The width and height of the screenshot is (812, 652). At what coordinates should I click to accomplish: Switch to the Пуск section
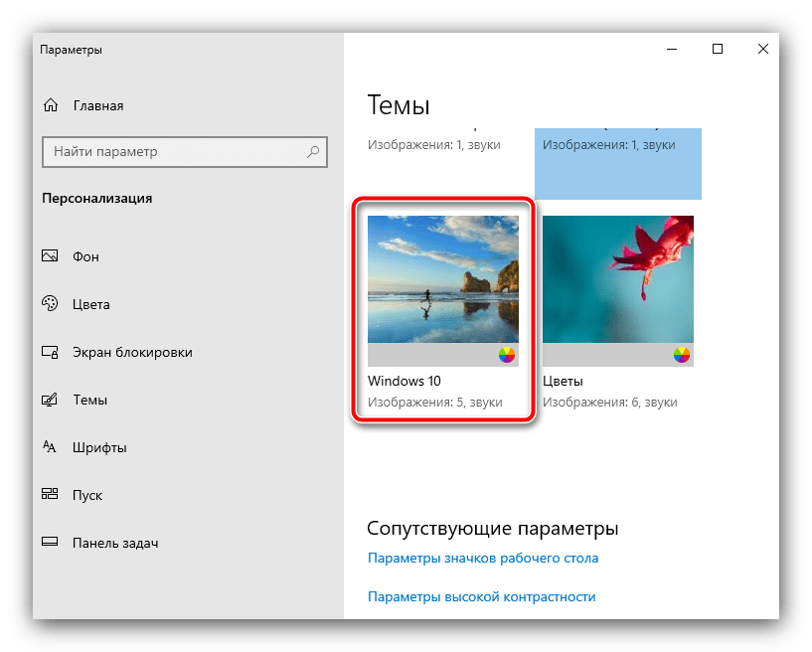tap(87, 495)
